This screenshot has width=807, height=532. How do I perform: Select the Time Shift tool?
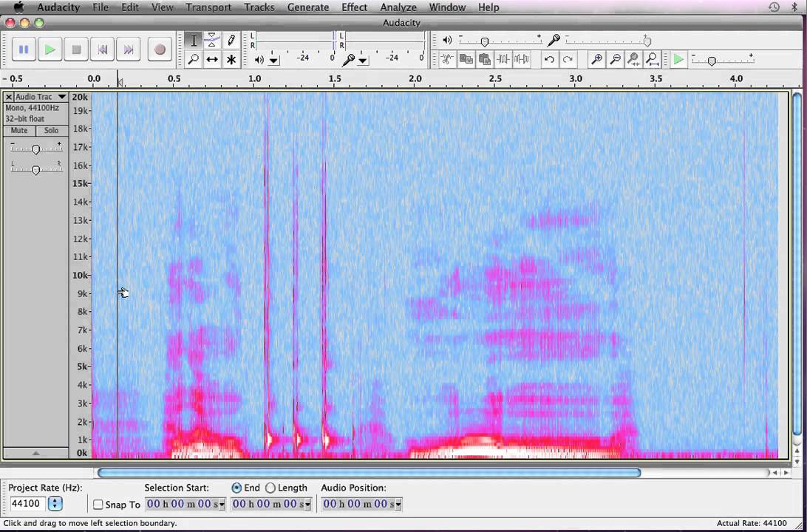click(x=212, y=59)
